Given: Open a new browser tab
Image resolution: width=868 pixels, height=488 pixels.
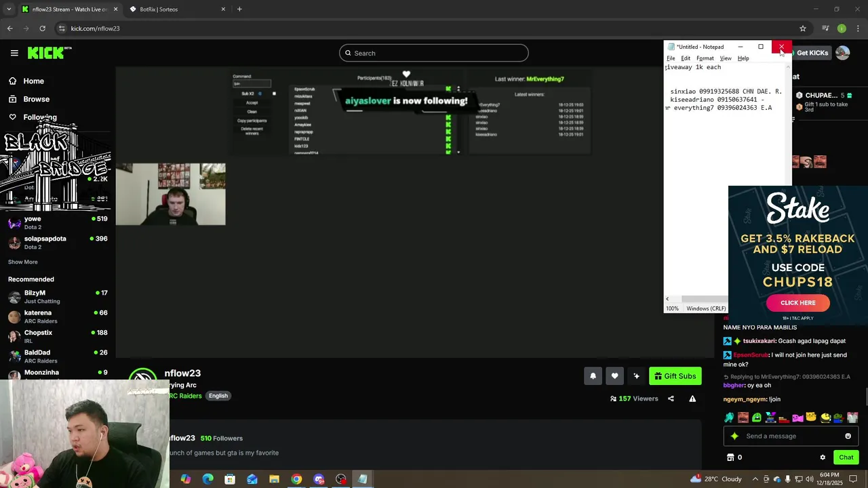Looking at the screenshot, I should (239, 9).
